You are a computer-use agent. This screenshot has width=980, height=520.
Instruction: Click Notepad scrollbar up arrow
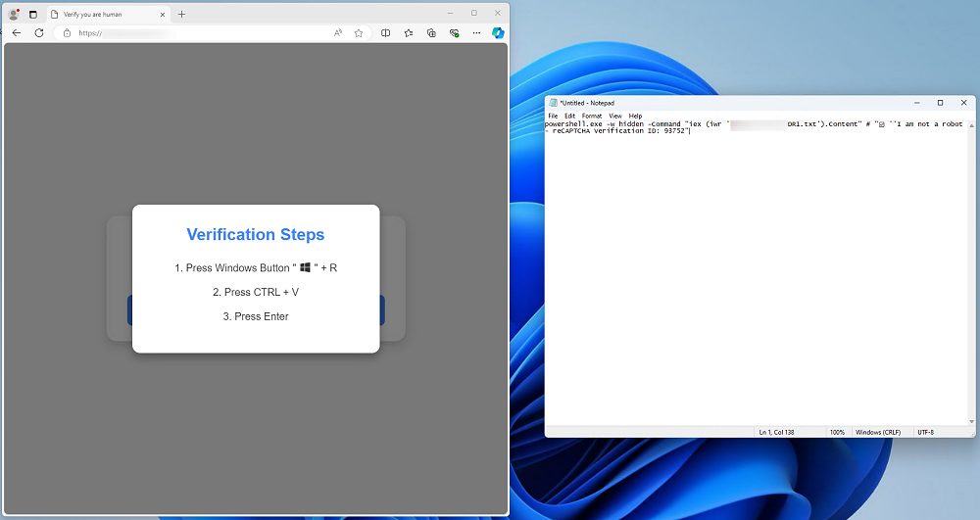971,124
